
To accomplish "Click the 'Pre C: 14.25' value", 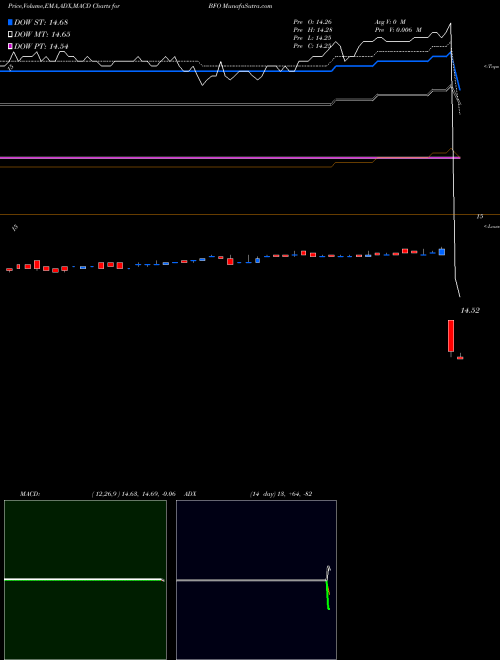I will [313, 46].
